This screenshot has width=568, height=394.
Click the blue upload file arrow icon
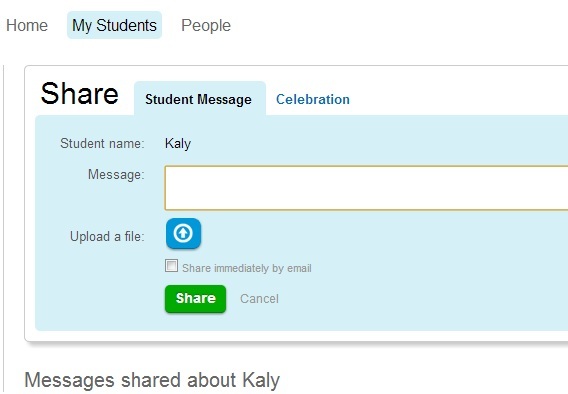point(183,233)
